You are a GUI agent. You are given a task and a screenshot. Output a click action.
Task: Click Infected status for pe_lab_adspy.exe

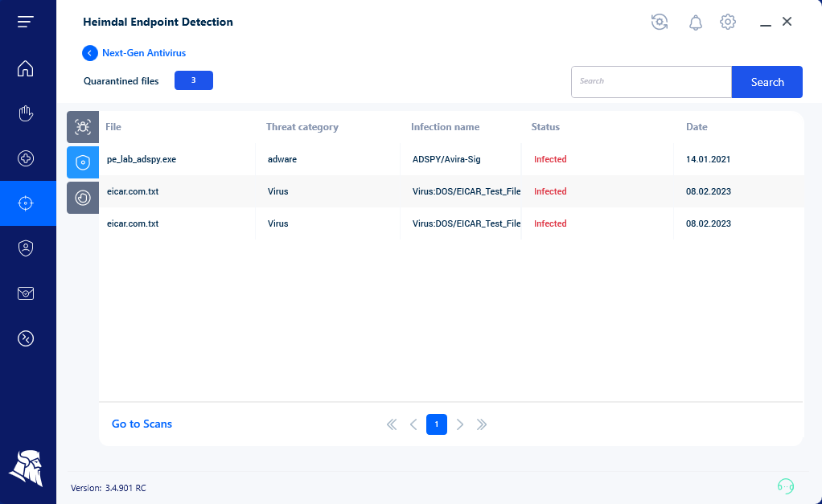click(x=550, y=159)
